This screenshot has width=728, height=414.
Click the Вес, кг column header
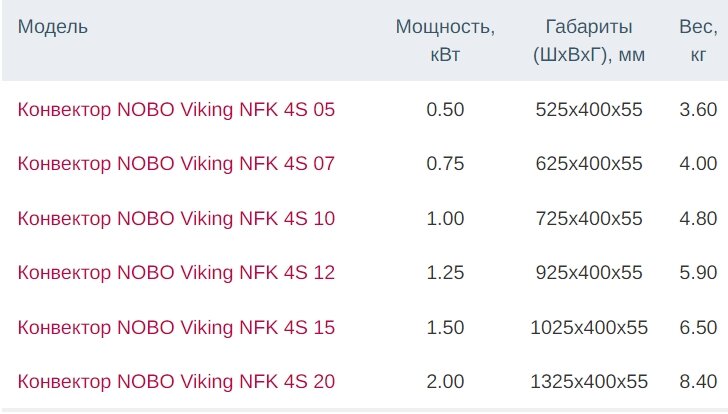[698, 40]
